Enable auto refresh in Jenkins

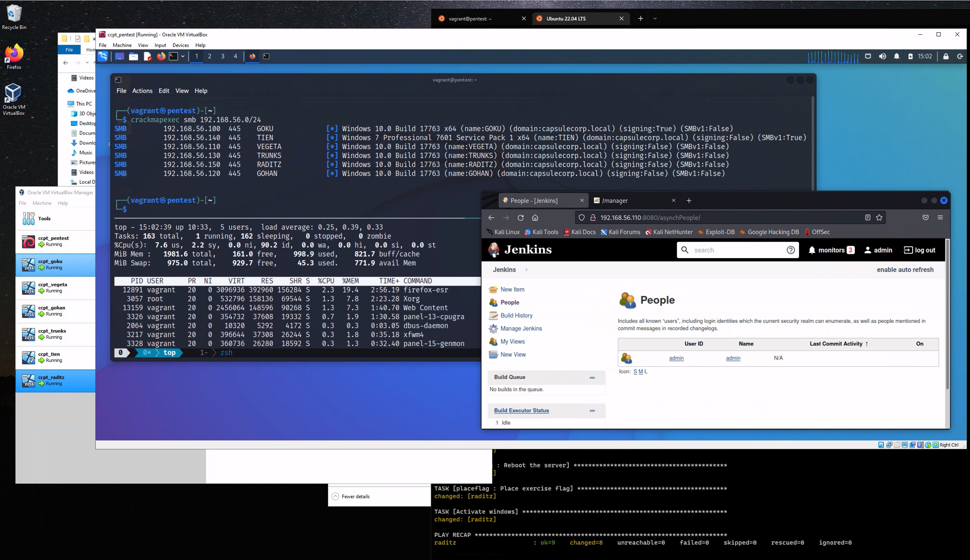pos(905,270)
